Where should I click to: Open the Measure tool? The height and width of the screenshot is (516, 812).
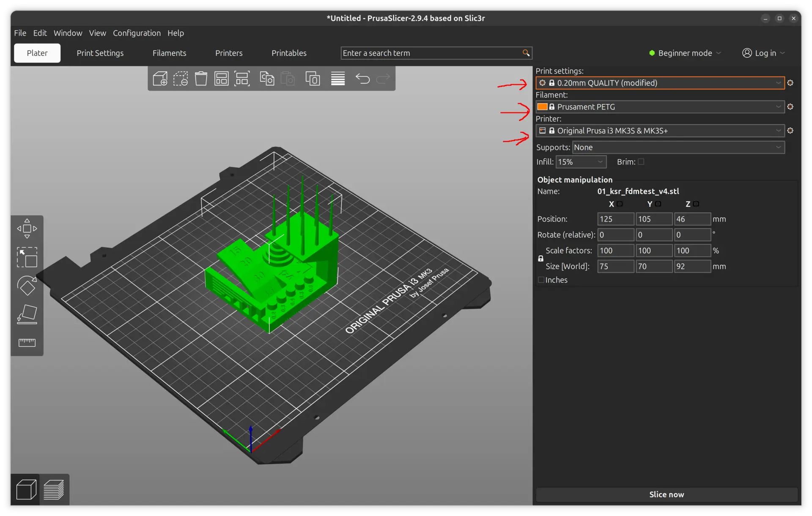pos(27,343)
